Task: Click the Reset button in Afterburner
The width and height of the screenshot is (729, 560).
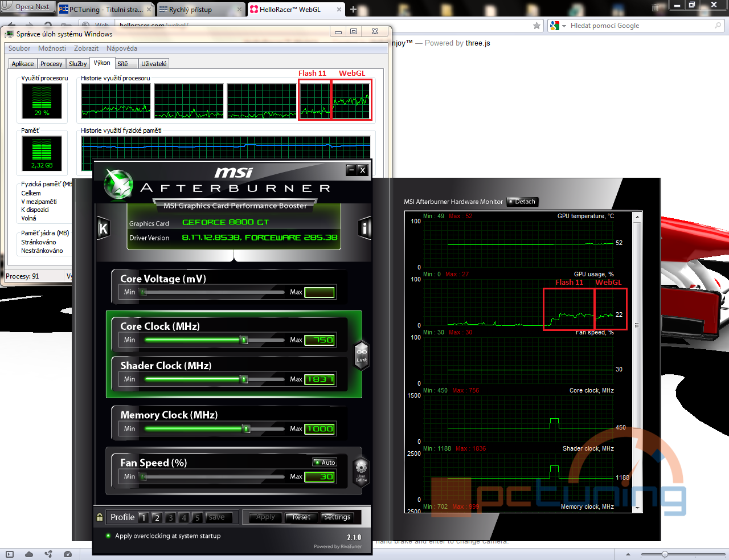Action: coord(302,517)
